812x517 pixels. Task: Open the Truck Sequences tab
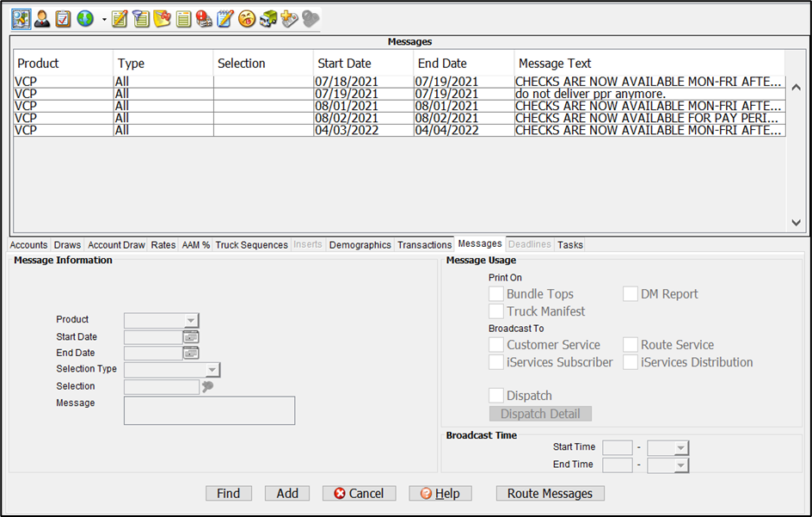(251, 245)
